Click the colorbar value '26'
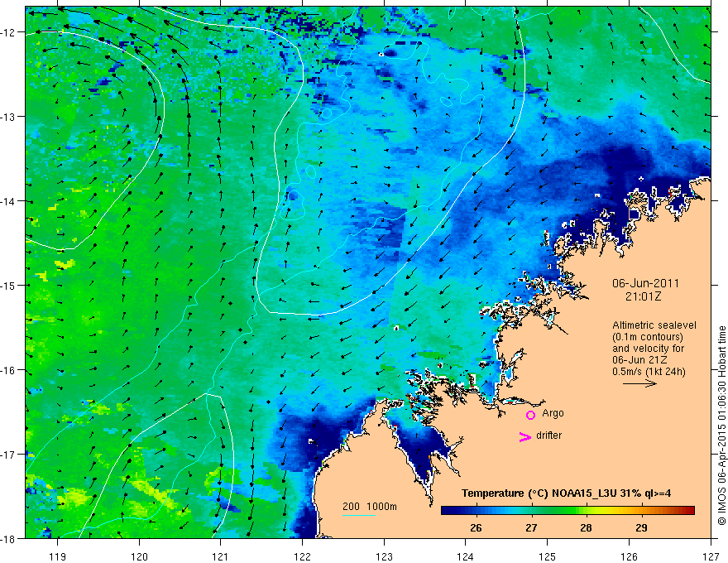 tap(476, 527)
